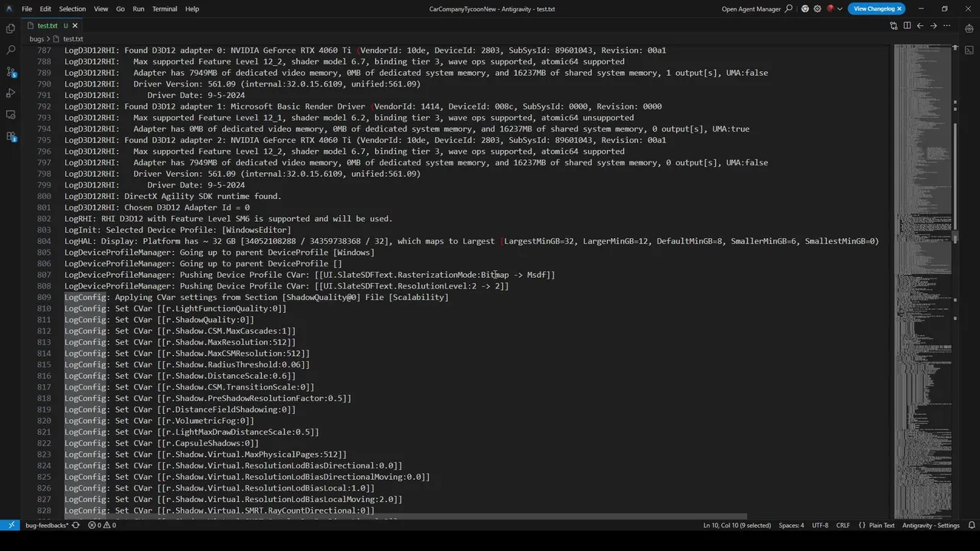Open settings gear in the title bar
This screenshot has height=551, width=980.
(x=817, y=8)
